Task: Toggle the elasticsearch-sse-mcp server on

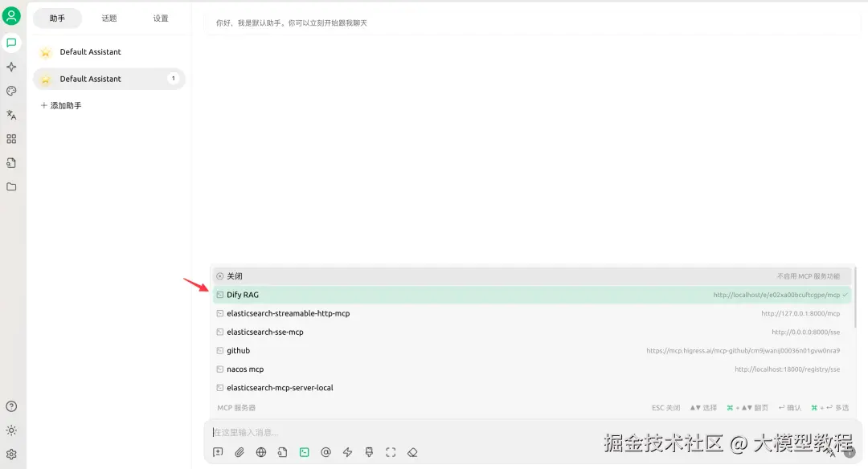Action: (x=265, y=332)
